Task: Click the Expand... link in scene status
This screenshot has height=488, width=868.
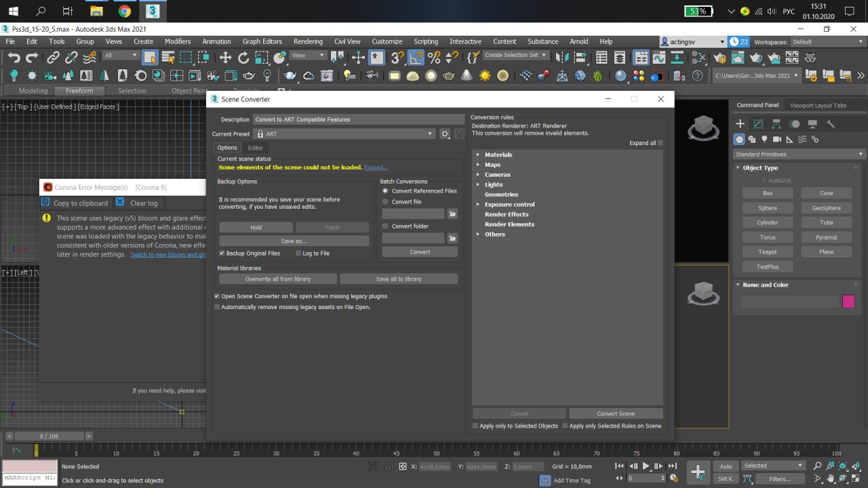Action: pos(376,167)
